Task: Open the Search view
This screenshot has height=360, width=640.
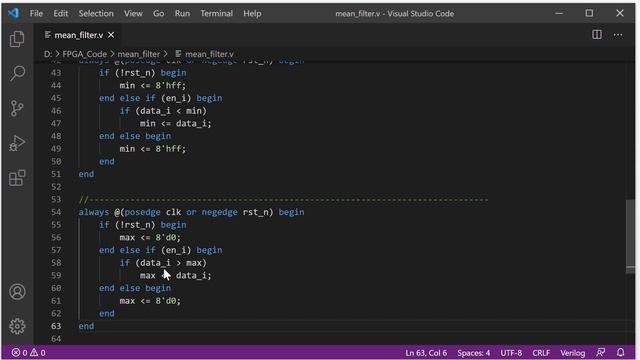Action: 17,73
